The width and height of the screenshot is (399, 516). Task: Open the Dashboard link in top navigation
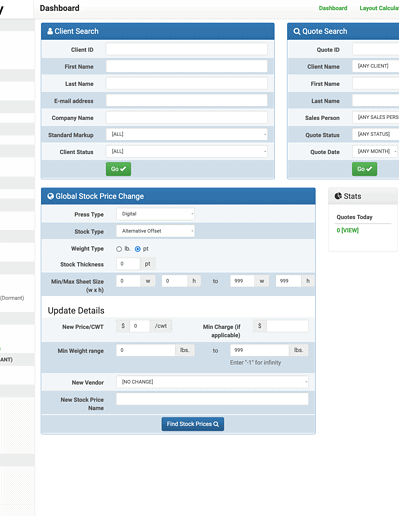coord(333,8)
